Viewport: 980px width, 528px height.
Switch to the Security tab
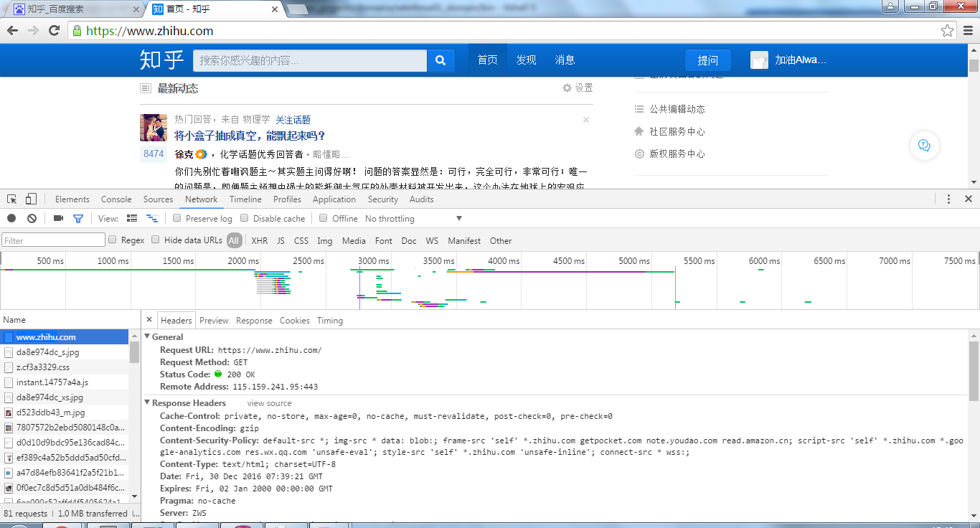point(383,199)
